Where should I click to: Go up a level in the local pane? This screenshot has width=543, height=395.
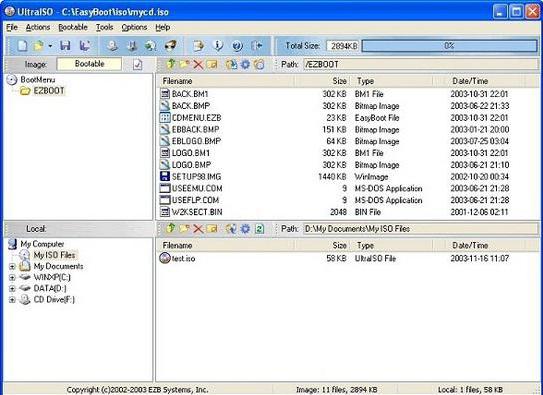[x=171, y=228]
